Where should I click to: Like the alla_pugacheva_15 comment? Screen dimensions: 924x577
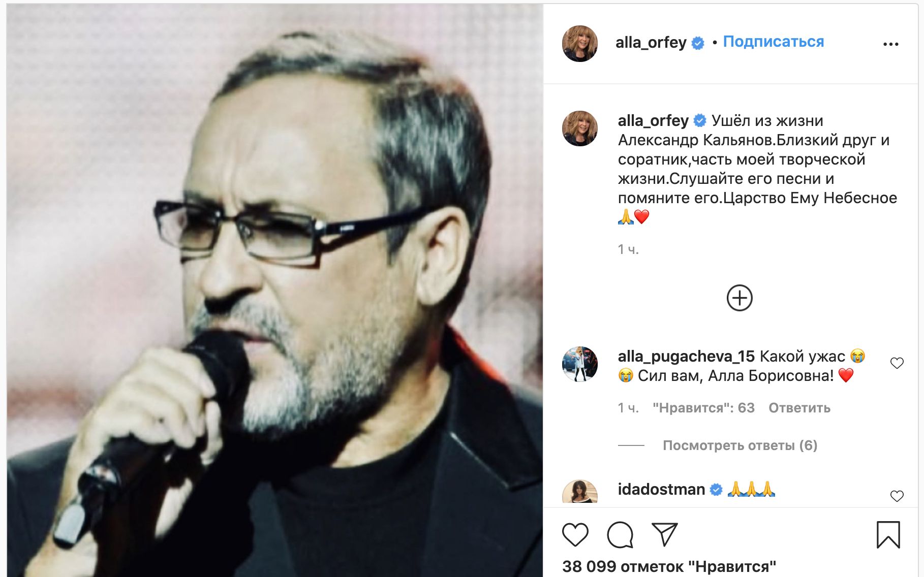[x=897, y=363]
